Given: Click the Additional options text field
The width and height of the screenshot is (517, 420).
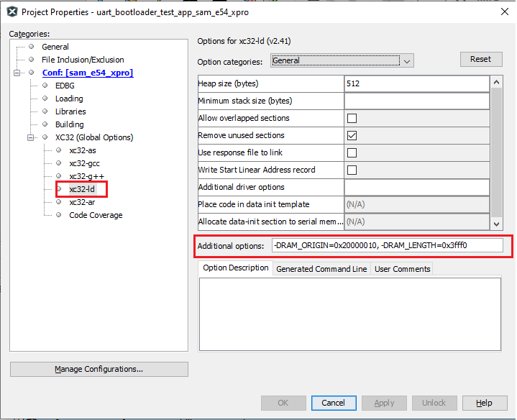Looking at the screenshot, I should coord(387,245).
